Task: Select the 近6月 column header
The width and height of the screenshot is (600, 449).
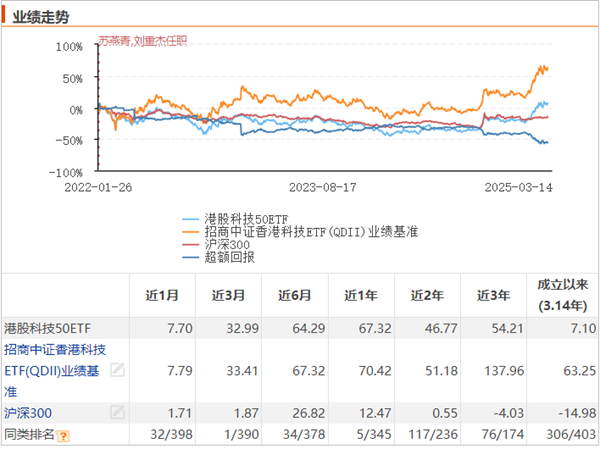Action: (x=295, y=295)
